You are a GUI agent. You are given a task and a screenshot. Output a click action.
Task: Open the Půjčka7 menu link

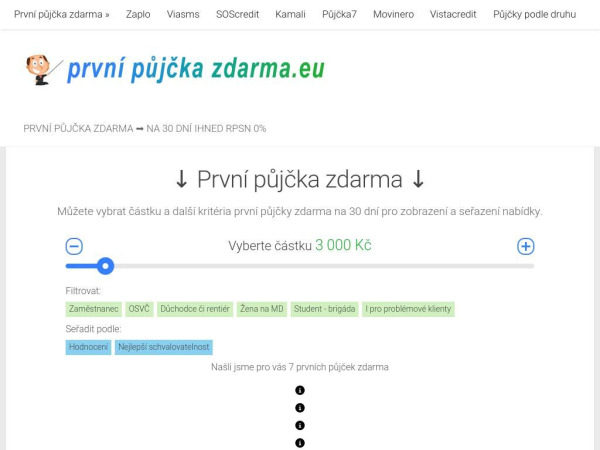point(339,15)
